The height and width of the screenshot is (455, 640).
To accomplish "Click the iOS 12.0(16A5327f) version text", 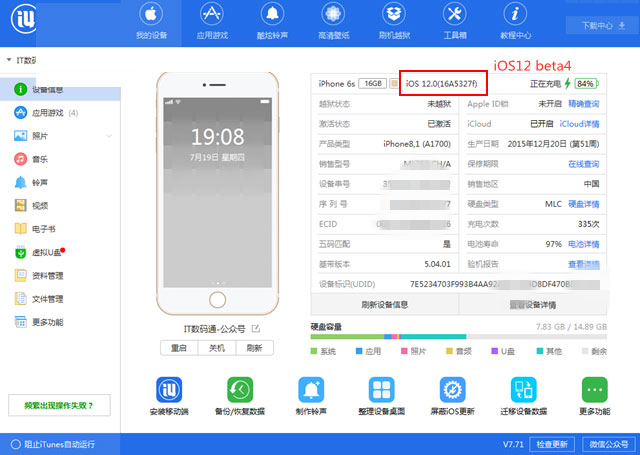I will [441, 84].
